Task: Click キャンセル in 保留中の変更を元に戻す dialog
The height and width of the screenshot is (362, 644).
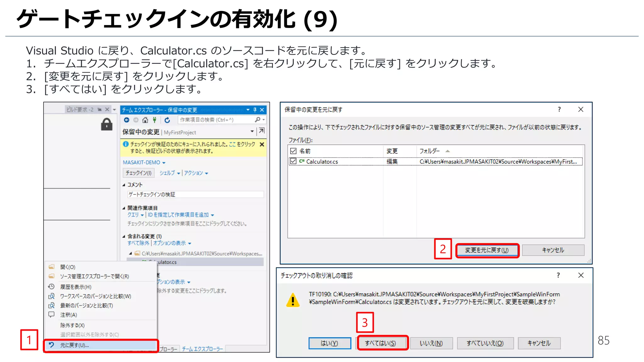Action: point(553,250)
